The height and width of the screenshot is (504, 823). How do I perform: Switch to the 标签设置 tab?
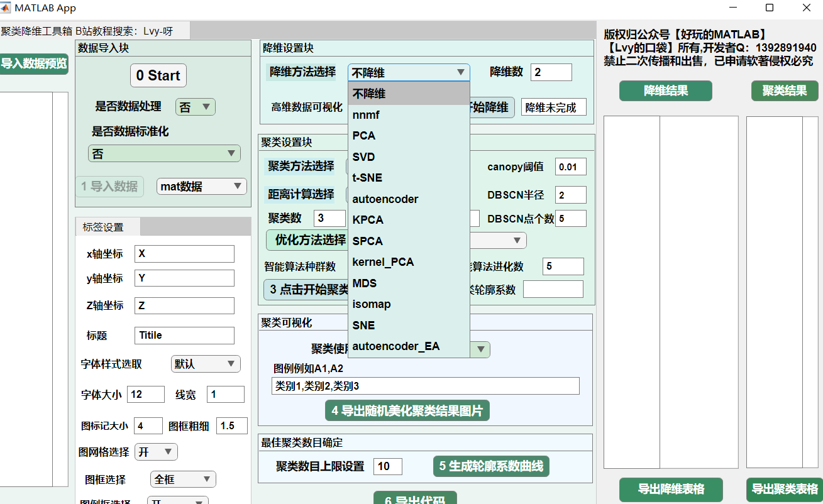(x=104, y=227)
